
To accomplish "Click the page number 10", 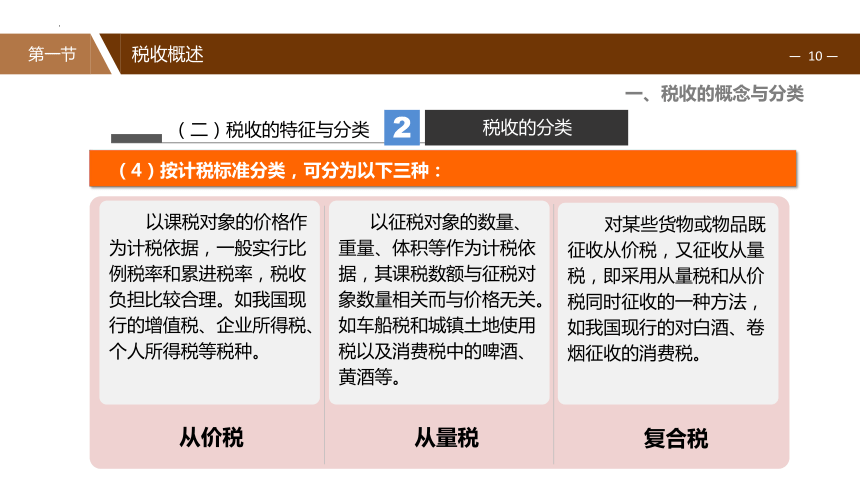I will click(x=814, y=56).
